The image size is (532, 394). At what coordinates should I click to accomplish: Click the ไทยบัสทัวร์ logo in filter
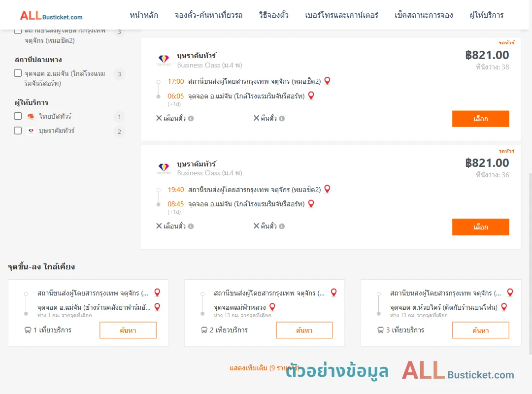[x=31, y=116]
